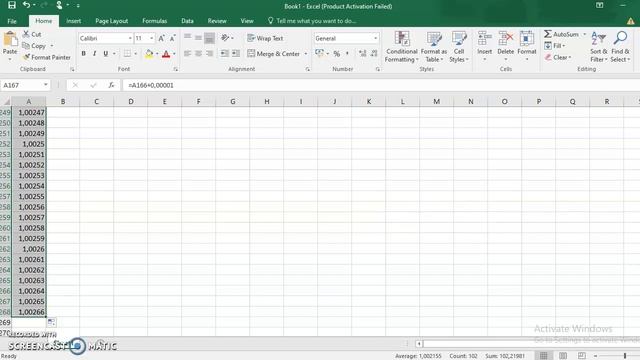
Task: Open the Fill Color dropdown arrow
Action: [157, 53]
